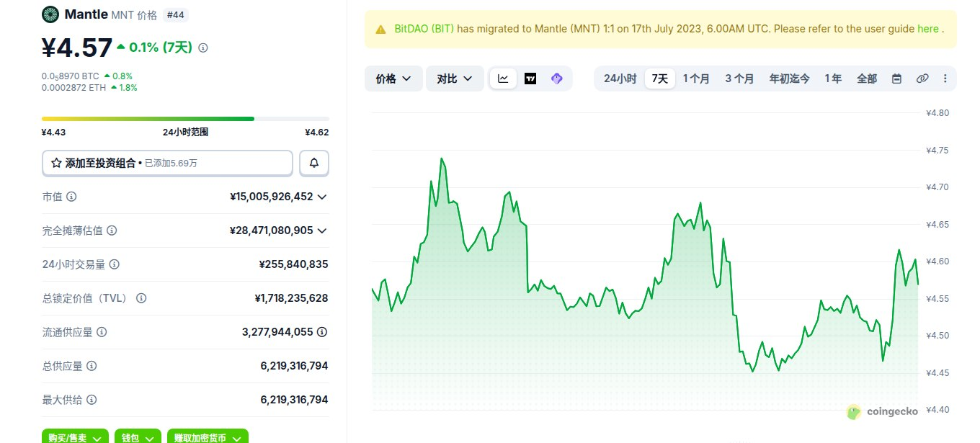Click the highest peak of price chart
980x443 pixels.
coord(441,158)
